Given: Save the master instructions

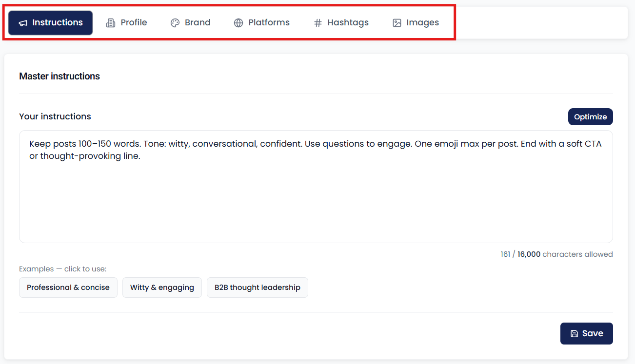Looking at the screenshot, I should [x=586, y=334].
